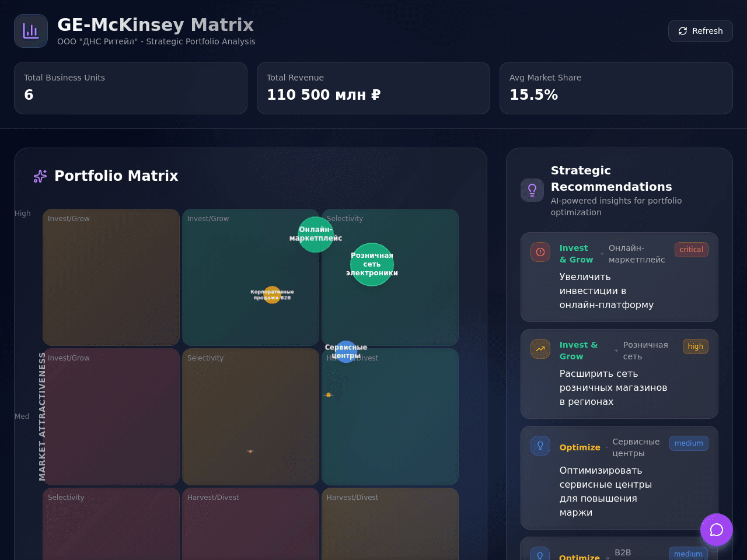
Task: Click the high priority badge
Action: 696,346
